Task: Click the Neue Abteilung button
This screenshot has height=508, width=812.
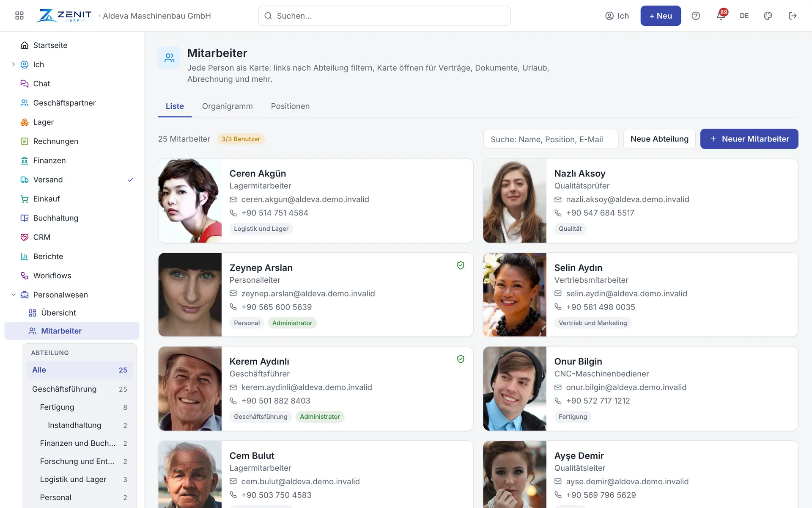Action: pos(659,139)
